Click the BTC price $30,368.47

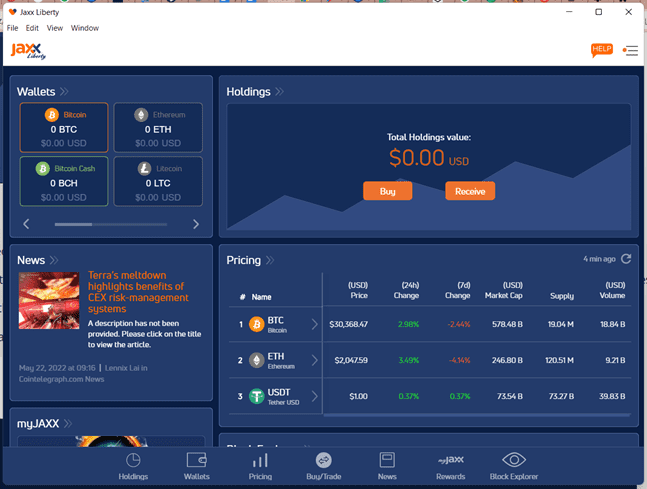pos(348,324)
